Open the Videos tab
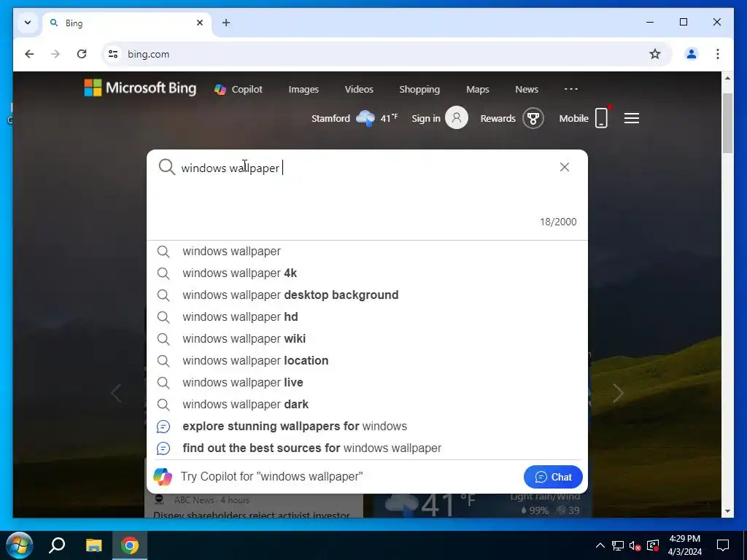The width and height of the screenshot is (747, 560). [x=359, y=89]
